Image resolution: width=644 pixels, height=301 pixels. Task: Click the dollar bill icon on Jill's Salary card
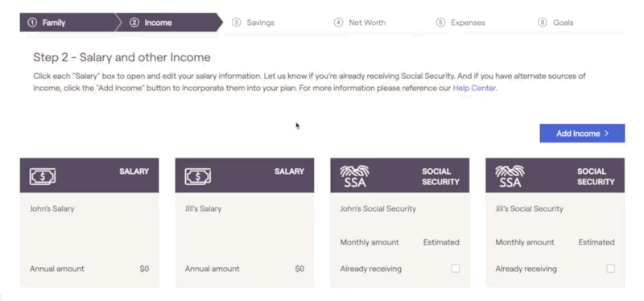[x=198, y=176]
